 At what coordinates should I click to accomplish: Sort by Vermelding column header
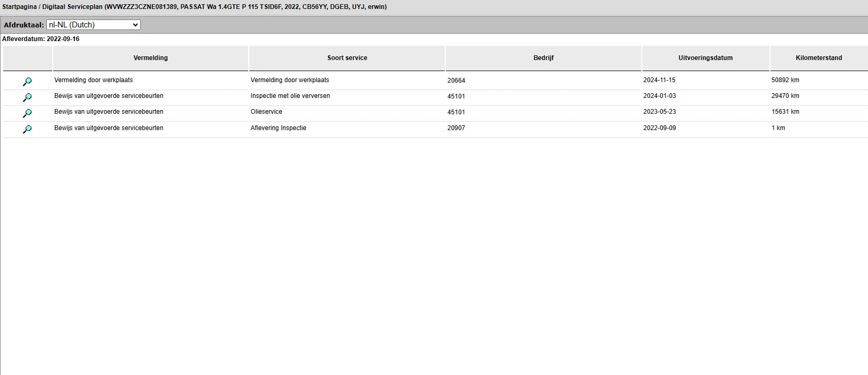click(151, 58)
